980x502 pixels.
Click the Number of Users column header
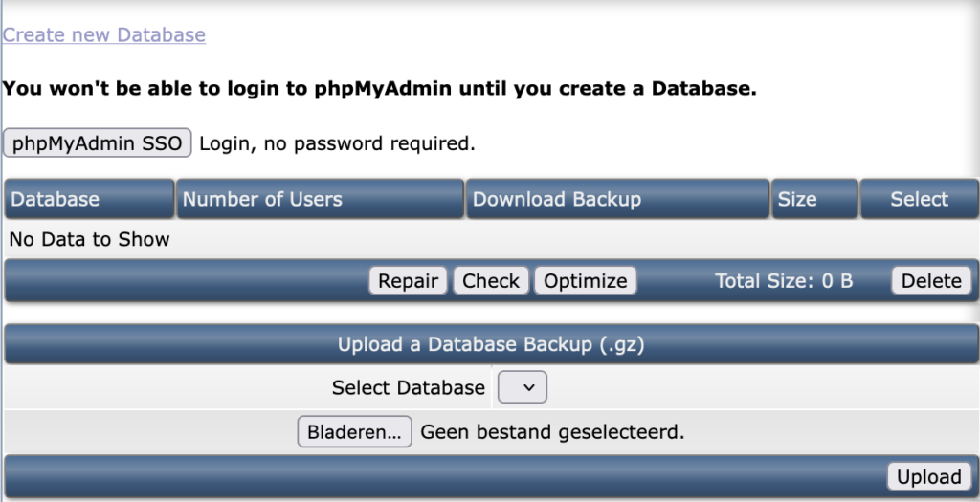[x=262, y=199]
